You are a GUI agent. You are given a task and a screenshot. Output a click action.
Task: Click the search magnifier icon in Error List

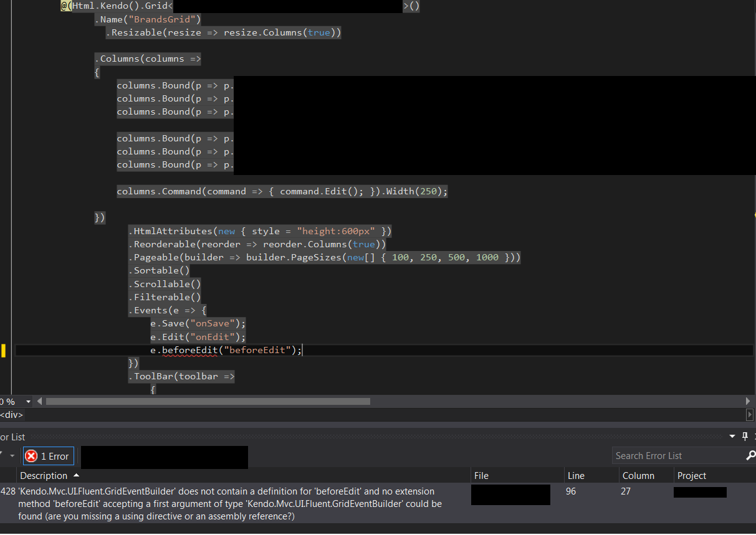click(750, 456)
